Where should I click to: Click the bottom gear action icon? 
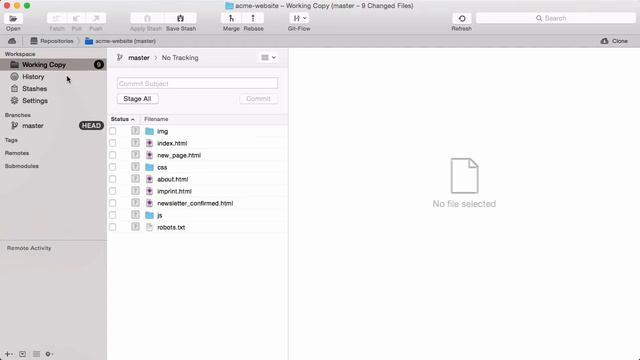(x=49, y=354)
